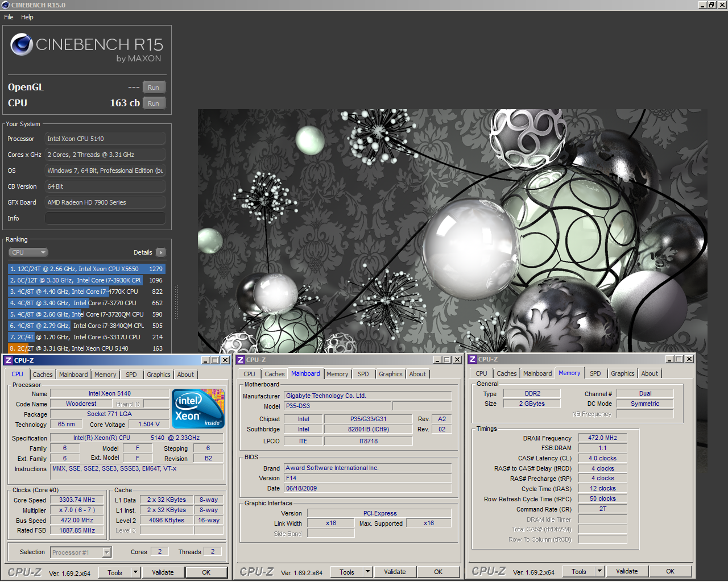728x582 pixels.
Task: Click DRAM Frequency value 472.0 MHz
Action: pos(603,438)
